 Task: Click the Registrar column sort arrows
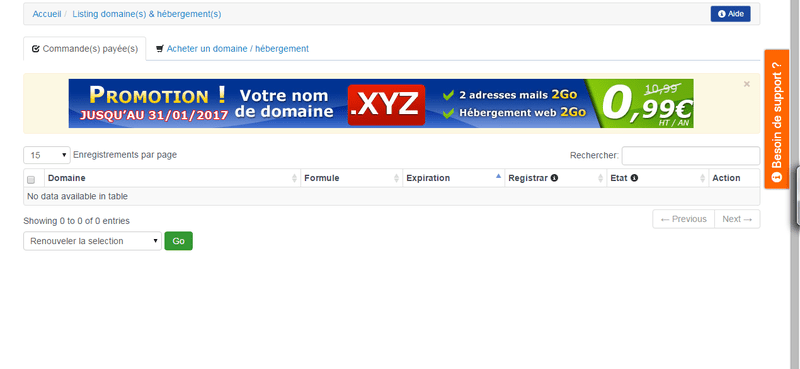pyautogui.click(x=601, y=178)
